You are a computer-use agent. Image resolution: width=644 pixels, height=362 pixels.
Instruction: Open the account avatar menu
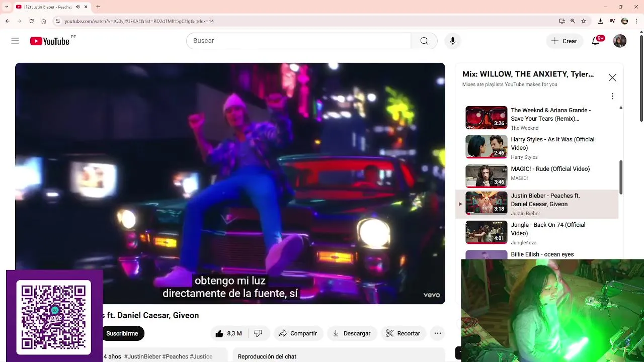tap(620, 41)
